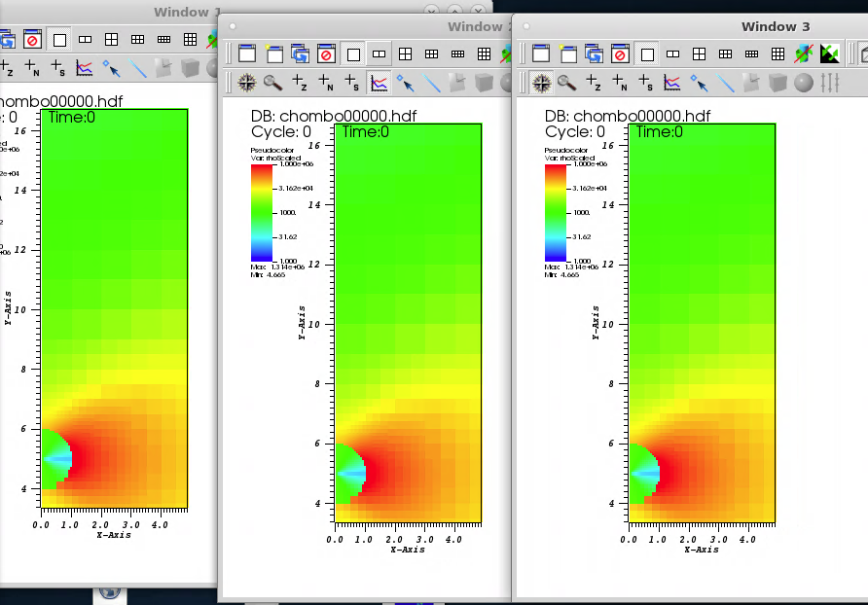Activate Lineout mode in Window 1
868x605 pixels.
(x=85, y=68)
